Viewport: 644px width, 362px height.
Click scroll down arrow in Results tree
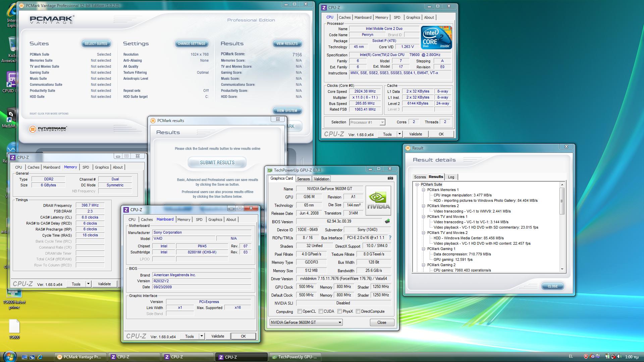562,269
